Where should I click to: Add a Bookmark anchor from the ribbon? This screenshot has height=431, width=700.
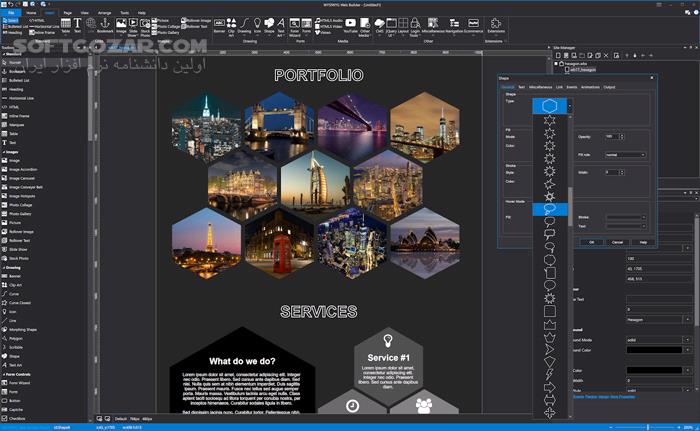[105, 25]
